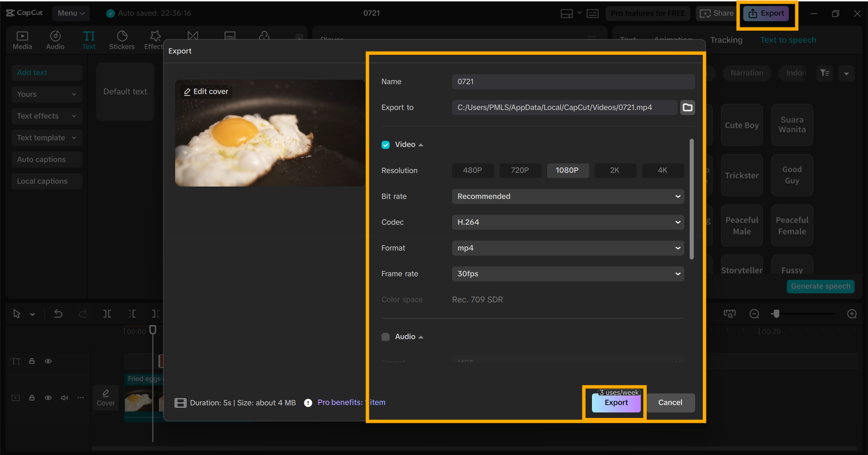Screen dimensions: 868x455
Task: Open the Stickers panel
Action: click(x=122, y=40)
